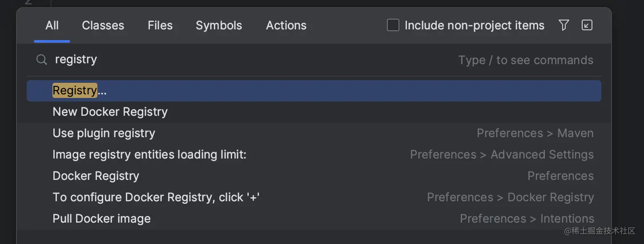
Task: Click the filter funnel icon
Action: click(x=563, y=25)
